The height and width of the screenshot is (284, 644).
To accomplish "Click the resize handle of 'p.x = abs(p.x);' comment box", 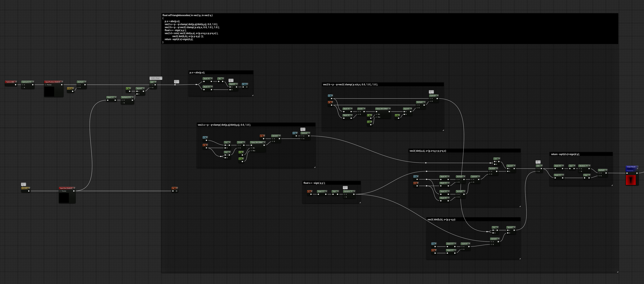I will tap(253, 95).
